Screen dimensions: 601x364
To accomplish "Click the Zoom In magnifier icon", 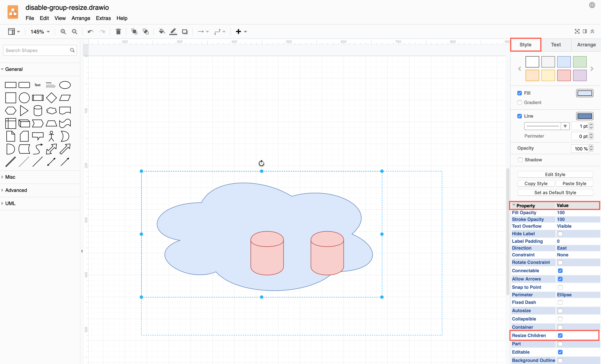I will tap(63, 31).
